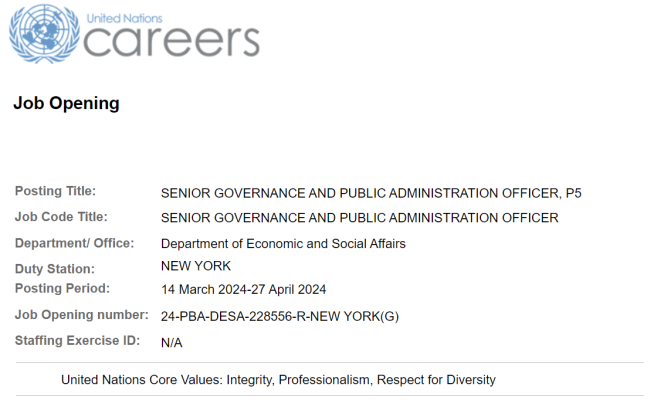Click the 'Staffing Exercise ID:' label
Image resolution: width=664 pixels, height=400 pixels.
pos(77,341)
